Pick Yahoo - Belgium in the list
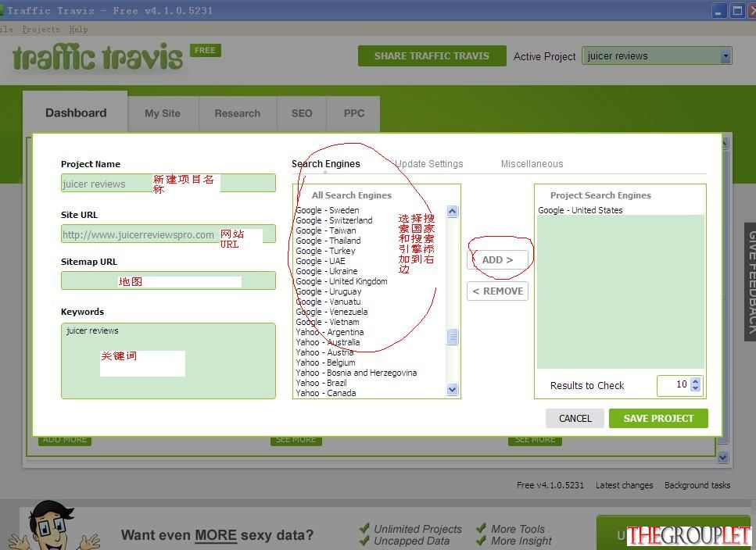 pos(325,362)
